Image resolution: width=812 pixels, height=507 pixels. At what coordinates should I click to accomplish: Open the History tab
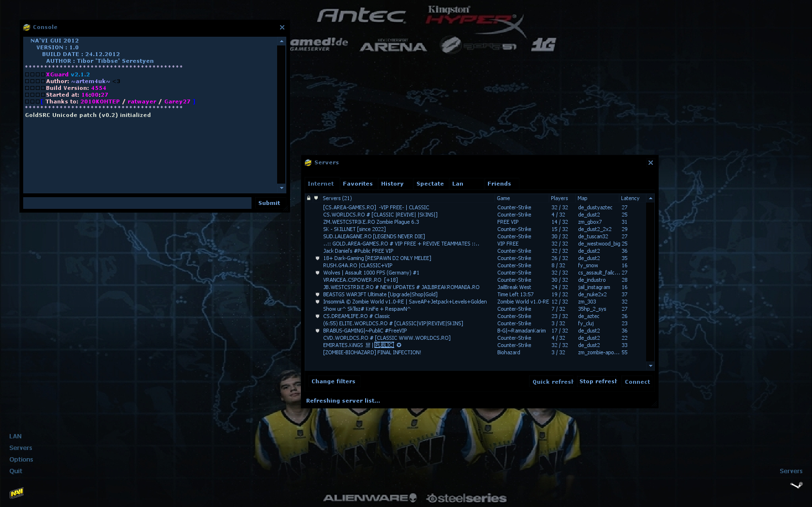click(x=392, y=184)
